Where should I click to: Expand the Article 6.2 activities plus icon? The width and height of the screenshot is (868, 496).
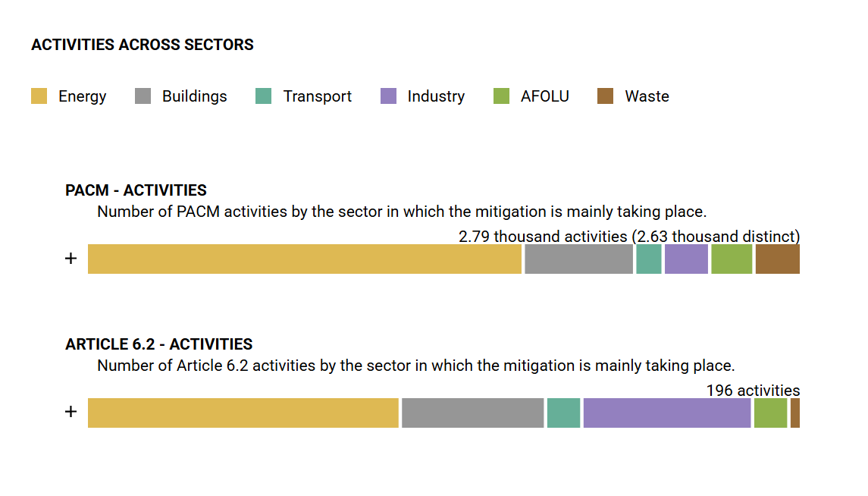pos(71,412)
